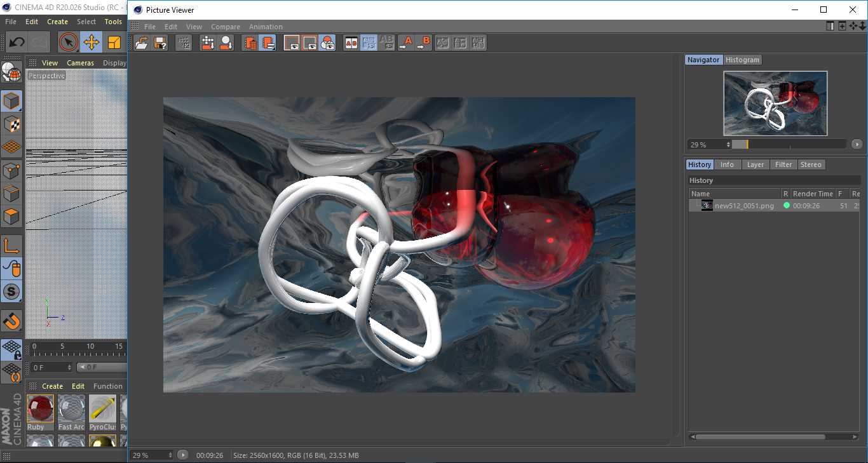Select the Move tool
Viewport: 868px width, 463px height.
[91, 43]
